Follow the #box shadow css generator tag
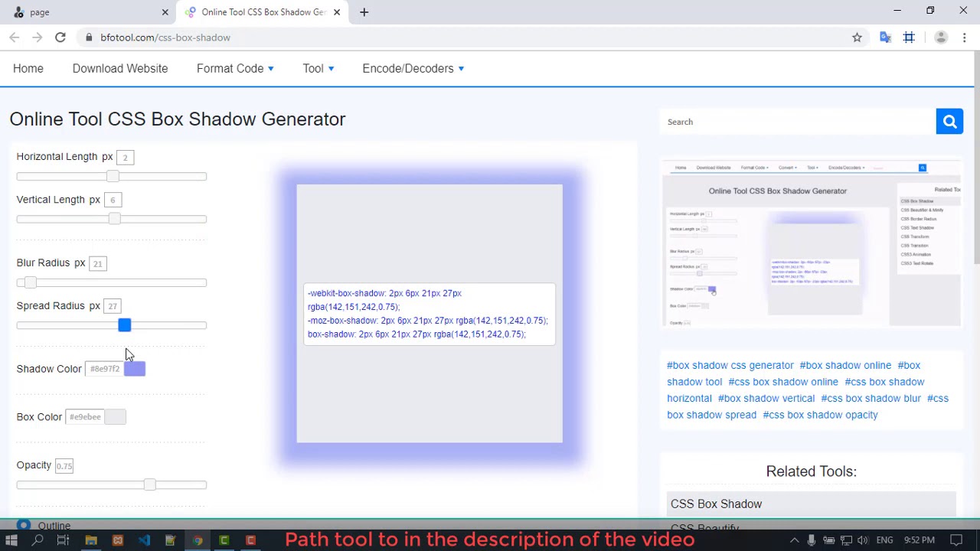Screen dimensions: 980x551 pyautogui.click(x=730, y=366)
